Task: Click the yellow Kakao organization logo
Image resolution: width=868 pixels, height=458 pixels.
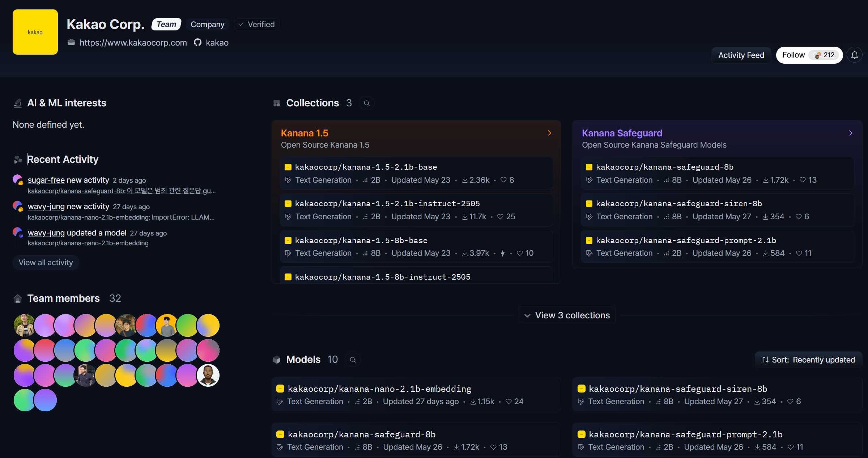Action: tap(35, 32)
